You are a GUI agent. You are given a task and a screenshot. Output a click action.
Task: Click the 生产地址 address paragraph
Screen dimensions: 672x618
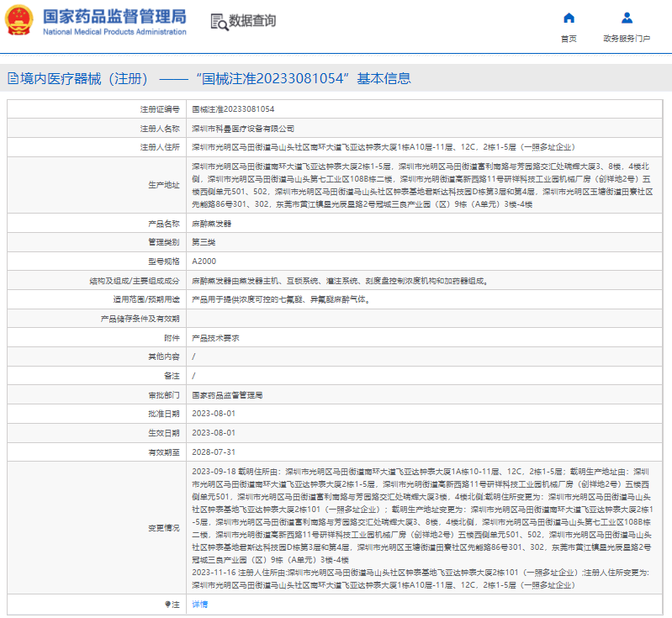point(422,185)
